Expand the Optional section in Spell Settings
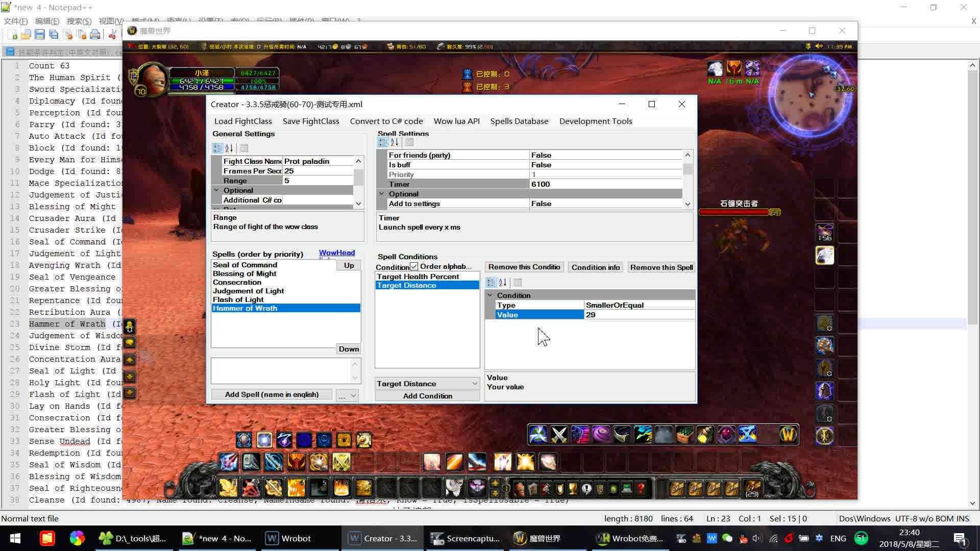Viewport: 980px width, 551px height. (x=382, y=194)
